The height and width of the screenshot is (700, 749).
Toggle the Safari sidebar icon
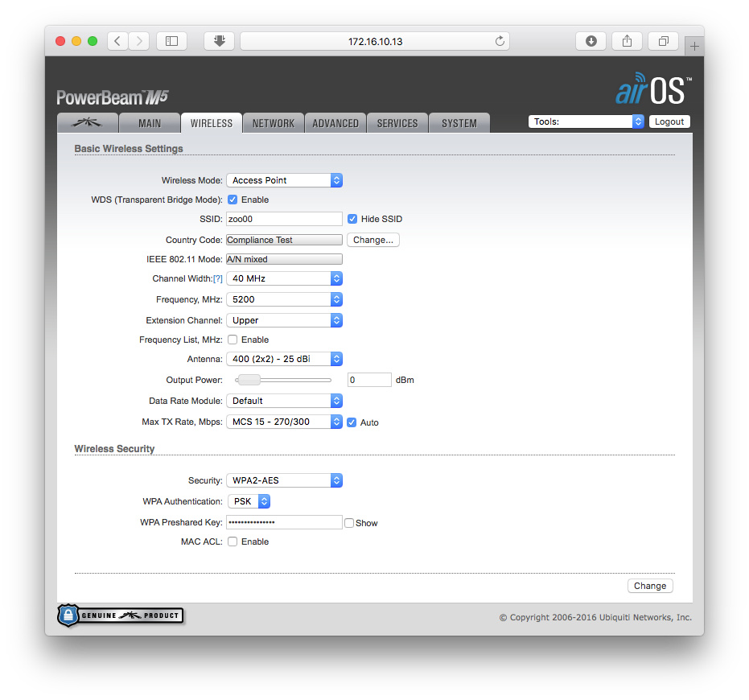[171, 41]
